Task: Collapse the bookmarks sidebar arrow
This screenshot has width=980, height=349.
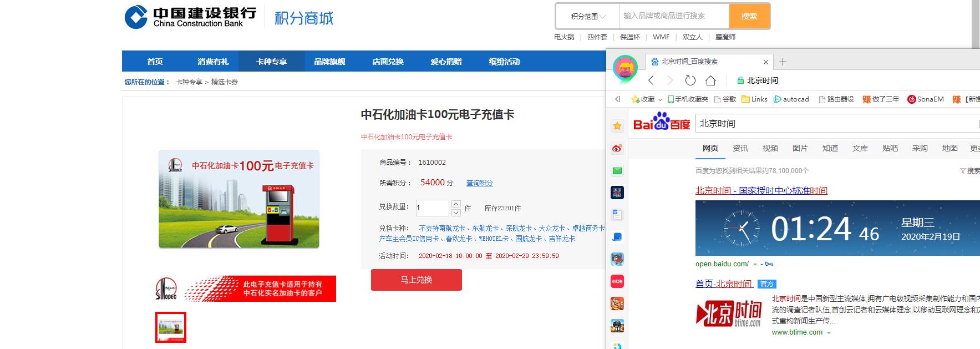Action: (x=617, y=99)
